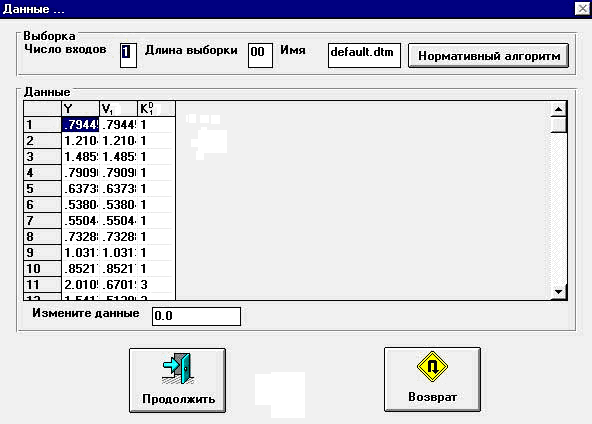Click V1 cell 1.210 in row 2

119,140
